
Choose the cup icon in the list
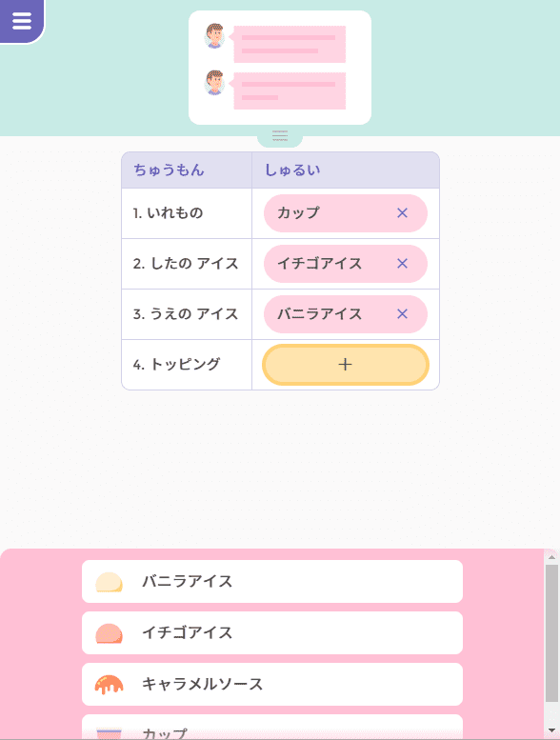(x=109, y=734)
